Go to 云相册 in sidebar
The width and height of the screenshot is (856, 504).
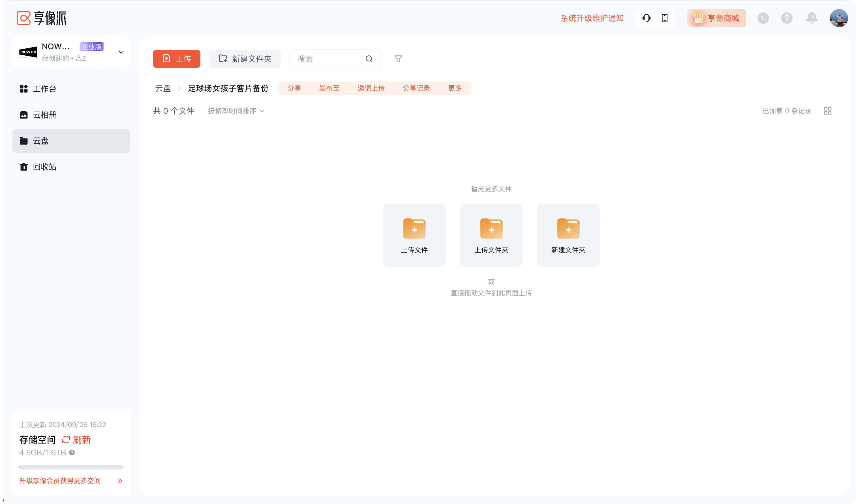71,115
